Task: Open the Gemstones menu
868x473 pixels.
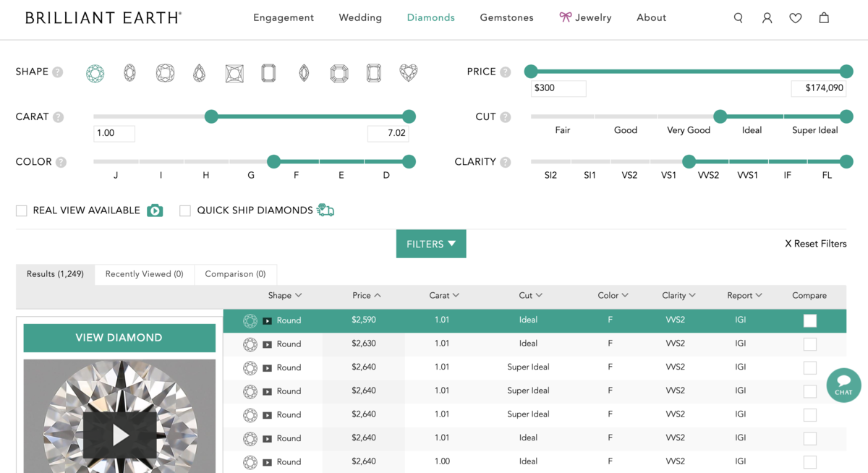Action: tap(506, 18)
